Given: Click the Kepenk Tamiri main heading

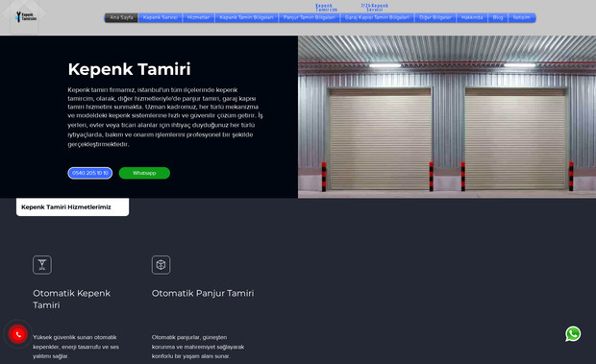Looking at the screenshot, I should (129, 69).
